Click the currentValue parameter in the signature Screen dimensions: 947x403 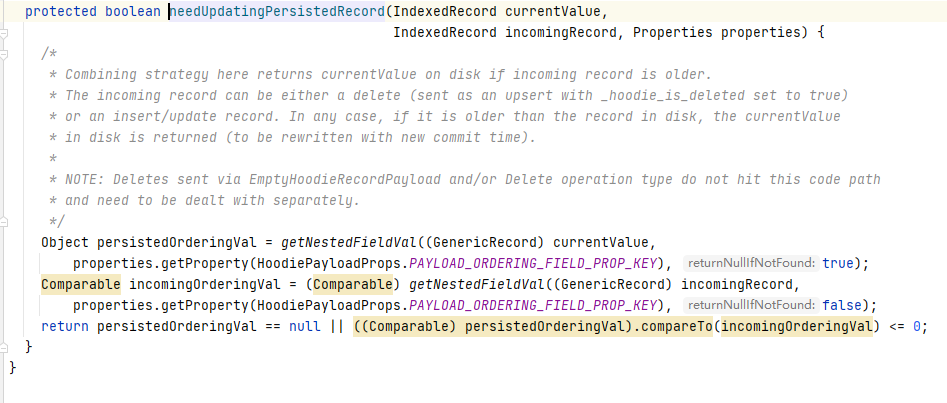[558, 12]
